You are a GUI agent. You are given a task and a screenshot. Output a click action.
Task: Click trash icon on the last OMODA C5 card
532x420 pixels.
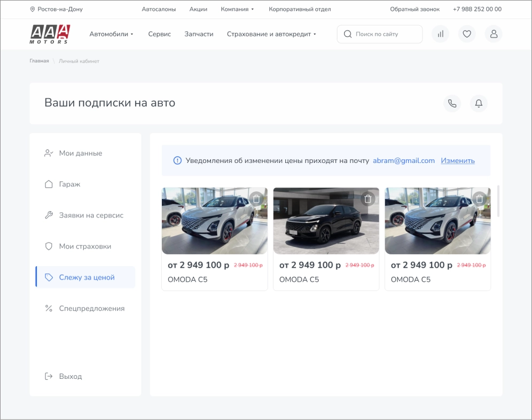pos(480,199)
